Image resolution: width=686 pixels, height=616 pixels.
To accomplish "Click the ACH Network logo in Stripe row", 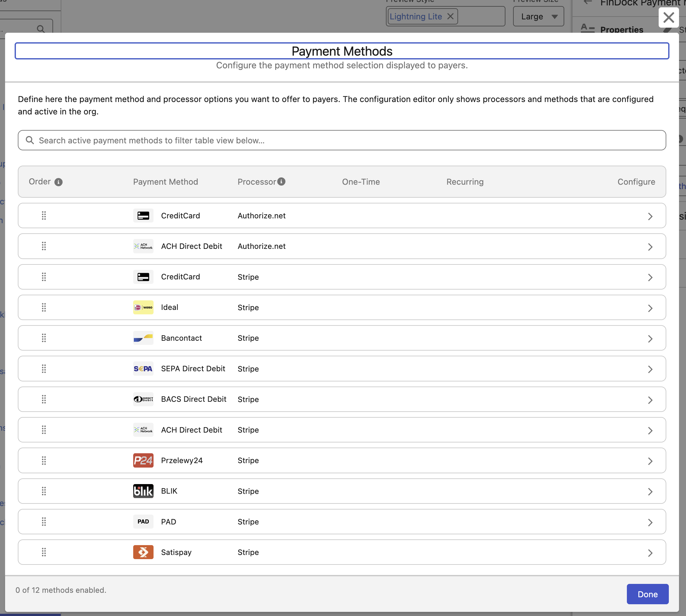I will coord(143,430).
